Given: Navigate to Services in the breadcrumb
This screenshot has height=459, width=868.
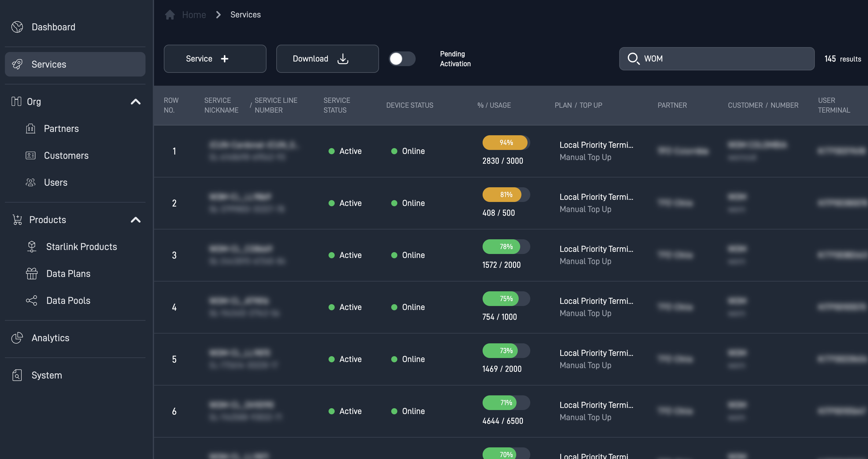Looking at the screenshot, I should 245,14.
